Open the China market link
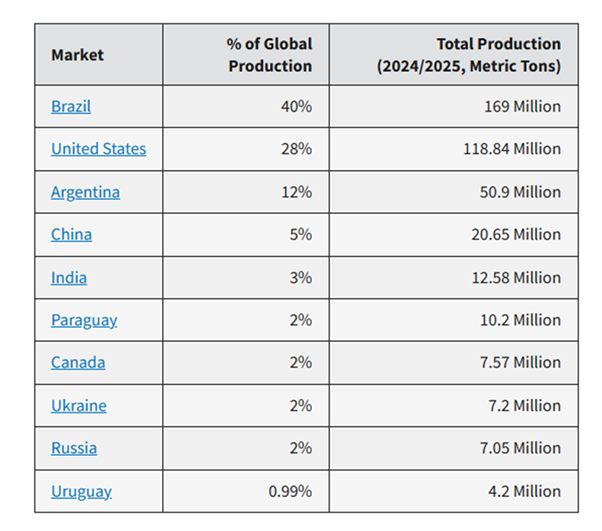This screenshot has height=531, width=602. pyautogui.click(x=71, y=234)
